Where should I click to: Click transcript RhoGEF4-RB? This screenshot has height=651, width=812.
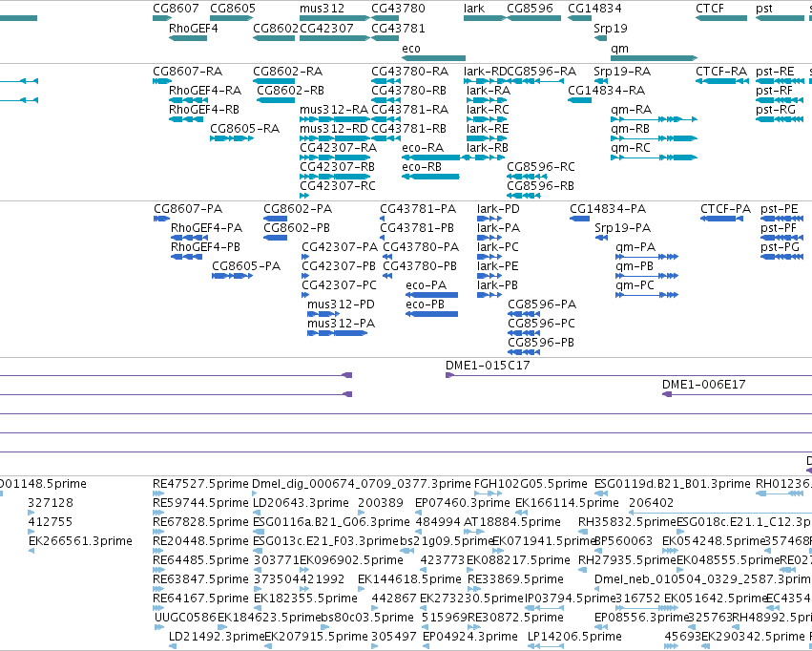pyautogui.click(x=204, y=109)
